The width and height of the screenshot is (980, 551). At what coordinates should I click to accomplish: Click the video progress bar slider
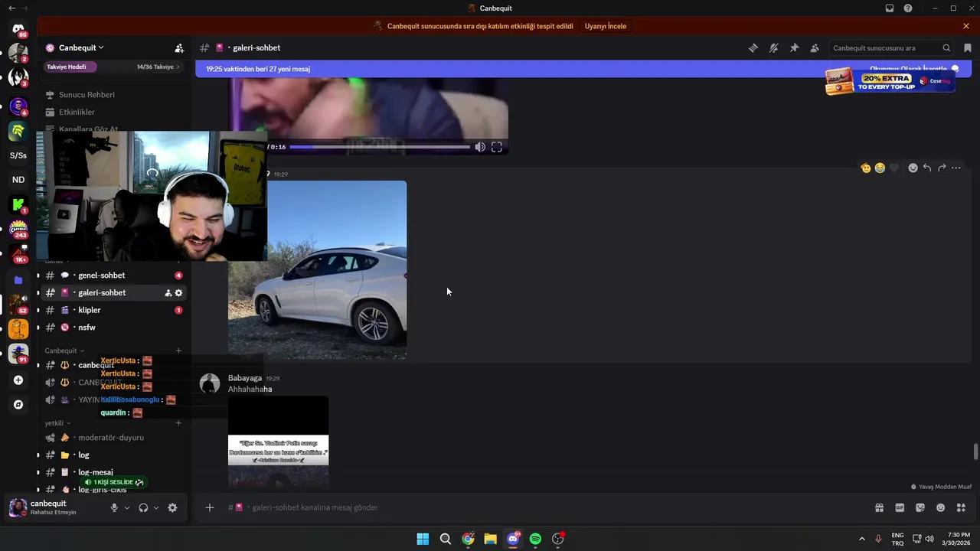tap(380, 147)
